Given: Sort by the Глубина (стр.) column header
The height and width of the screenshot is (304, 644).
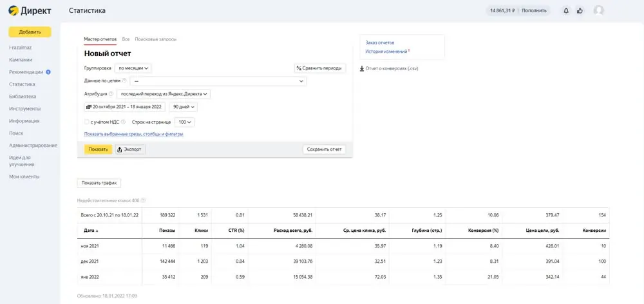Looking at the screenshot, I should [427, 231].
